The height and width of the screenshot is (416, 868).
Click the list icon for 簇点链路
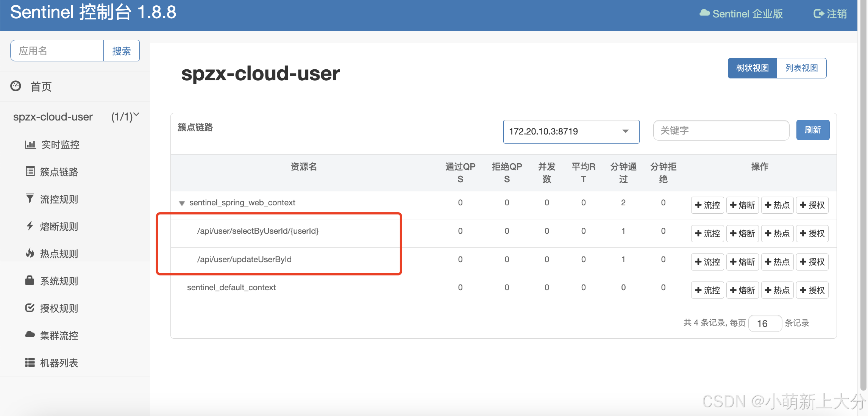coord(30,171)
